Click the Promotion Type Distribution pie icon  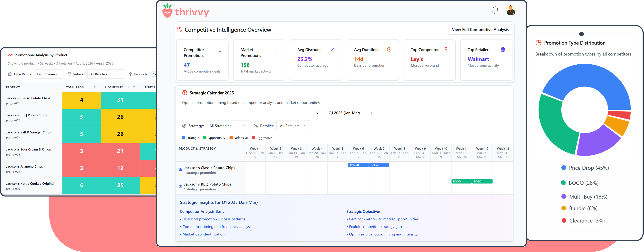[x=538, y=43]
